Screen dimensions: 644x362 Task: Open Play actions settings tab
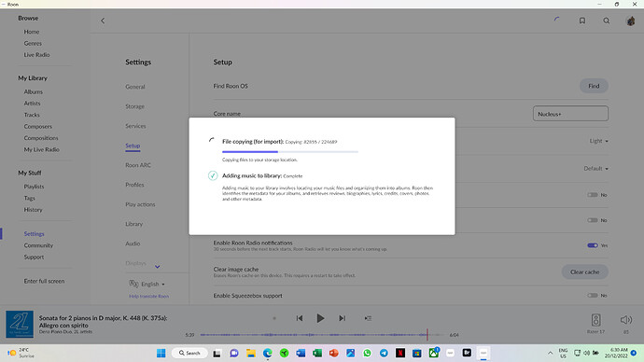(140, 204)
